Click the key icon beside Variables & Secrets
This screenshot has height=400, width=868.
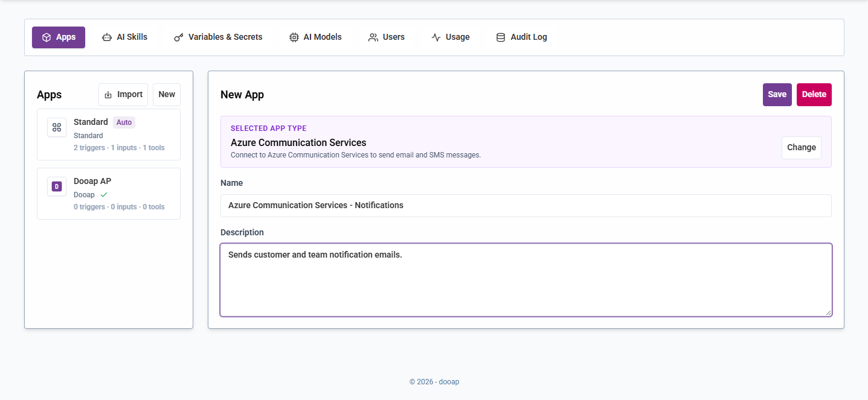pyautogui.click(x=179, y=37)
